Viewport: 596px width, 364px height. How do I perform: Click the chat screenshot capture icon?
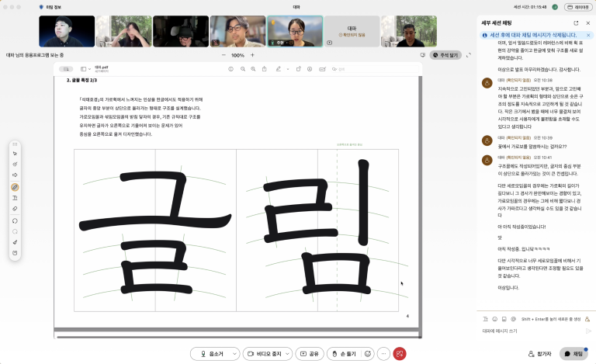coord(504,319)
